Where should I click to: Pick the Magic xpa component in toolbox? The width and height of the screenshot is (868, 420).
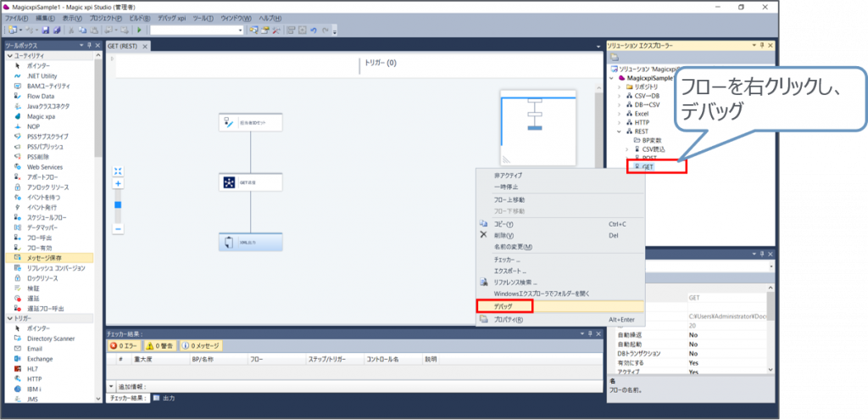pos(42,116)
